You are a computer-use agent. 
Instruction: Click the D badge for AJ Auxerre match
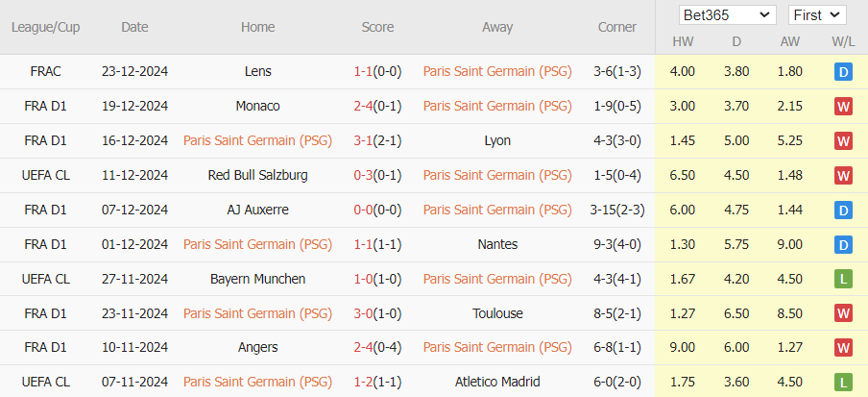click(x=844, y=211)
